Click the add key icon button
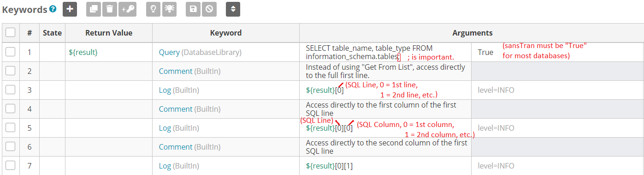 click(x=128, y=9)
